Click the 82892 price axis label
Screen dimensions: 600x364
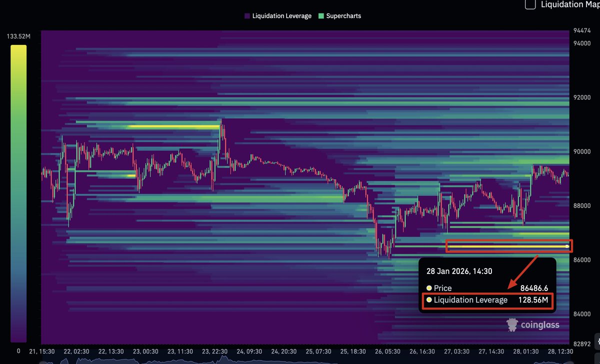point(581,344)
